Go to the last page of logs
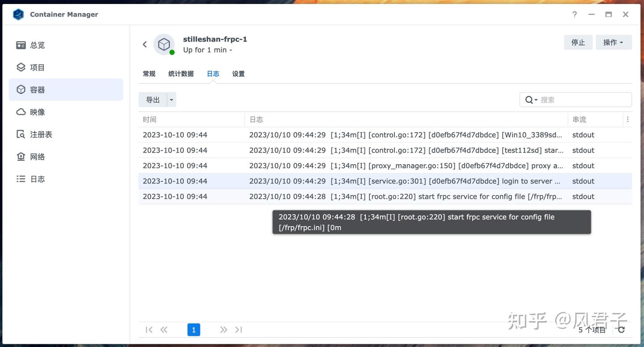Viewport: 644px width, 347px height. point(238,330)
